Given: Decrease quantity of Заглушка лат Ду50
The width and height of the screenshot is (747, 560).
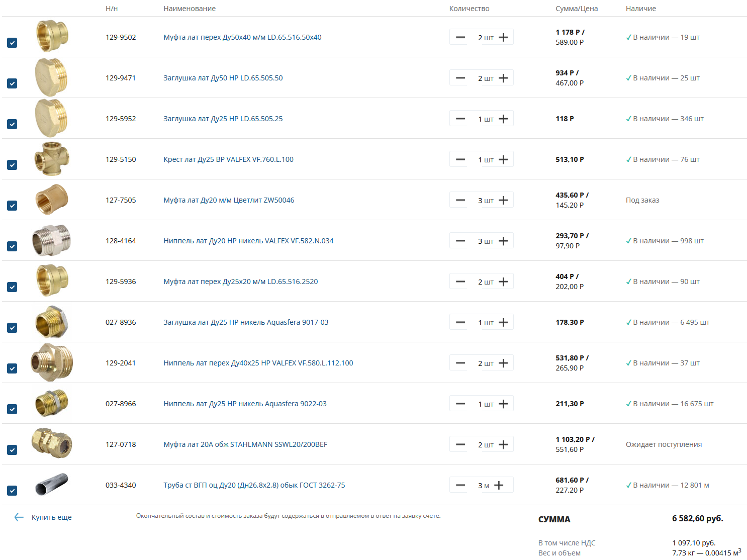Looking at the screenshot, I should click(x=460, y=78).
